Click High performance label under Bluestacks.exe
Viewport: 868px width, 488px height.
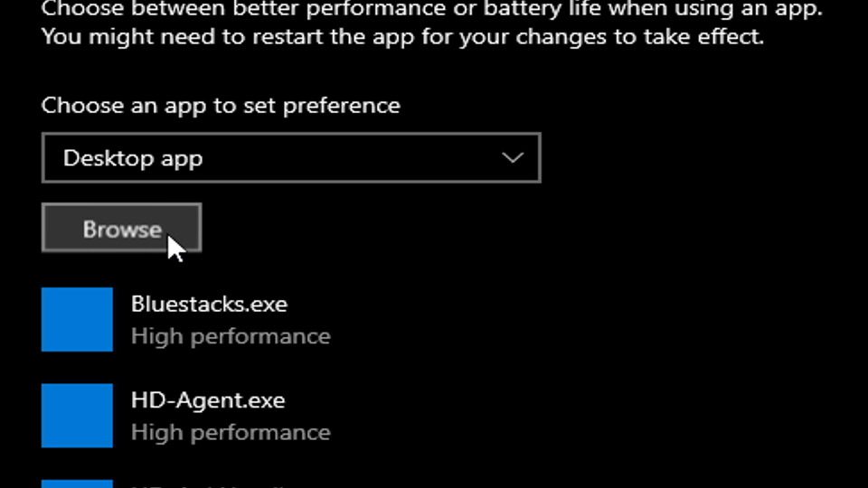tap(231, 336)
